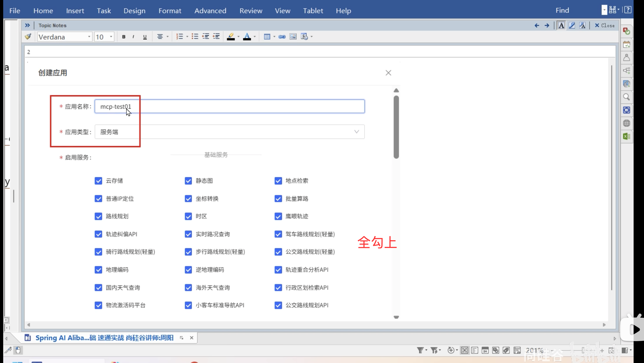Open the Insert menu
This screenshot has width=644, height=363.
[x=75, y=11]
